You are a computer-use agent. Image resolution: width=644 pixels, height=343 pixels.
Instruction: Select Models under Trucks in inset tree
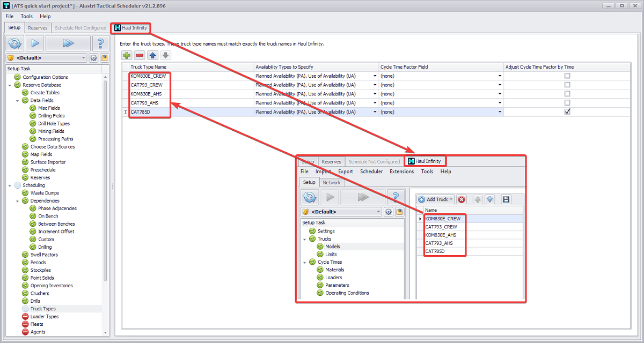coord(333,247)
